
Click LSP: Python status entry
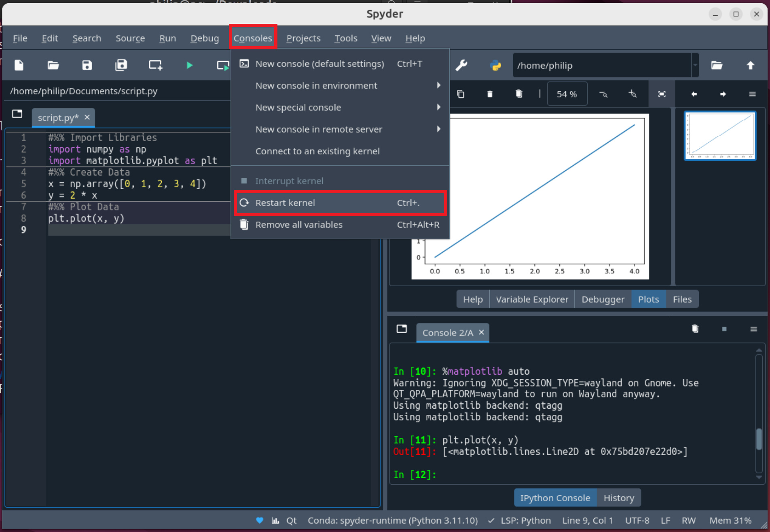[x=520, y=520]
